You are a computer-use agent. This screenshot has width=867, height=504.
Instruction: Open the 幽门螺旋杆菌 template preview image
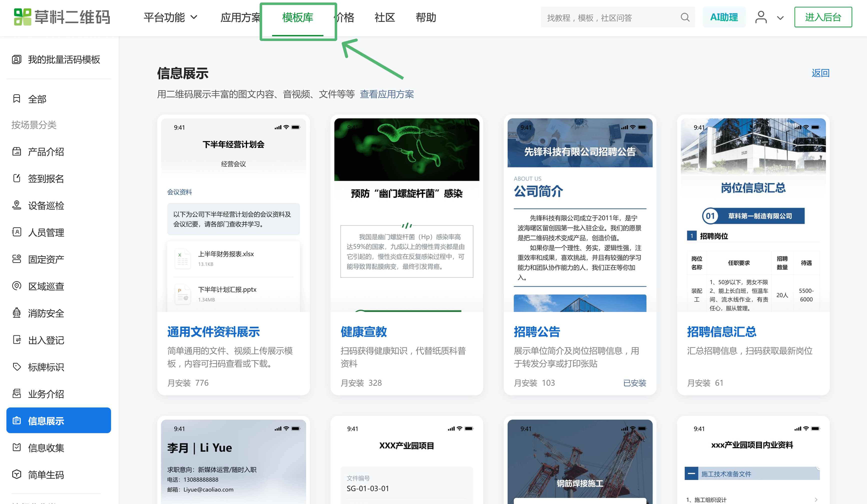point(407,149)
